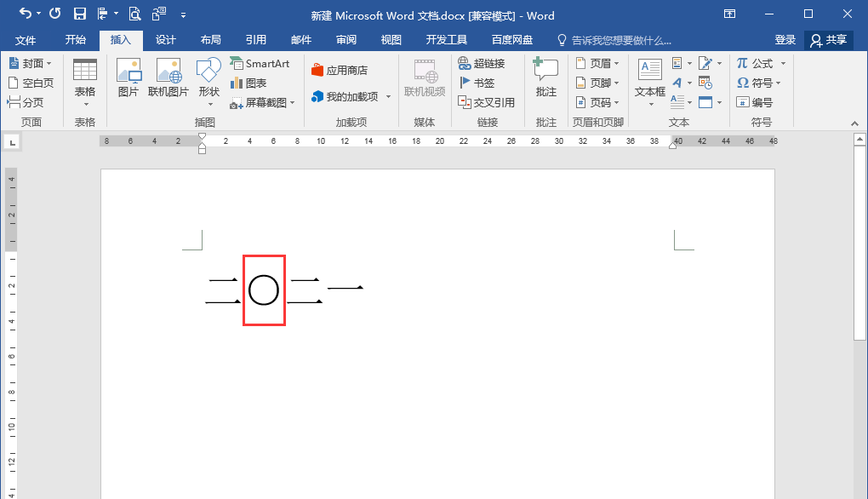
Task: Open the Ω 符号 (Symbol) menu
Action: pos(758,83)
